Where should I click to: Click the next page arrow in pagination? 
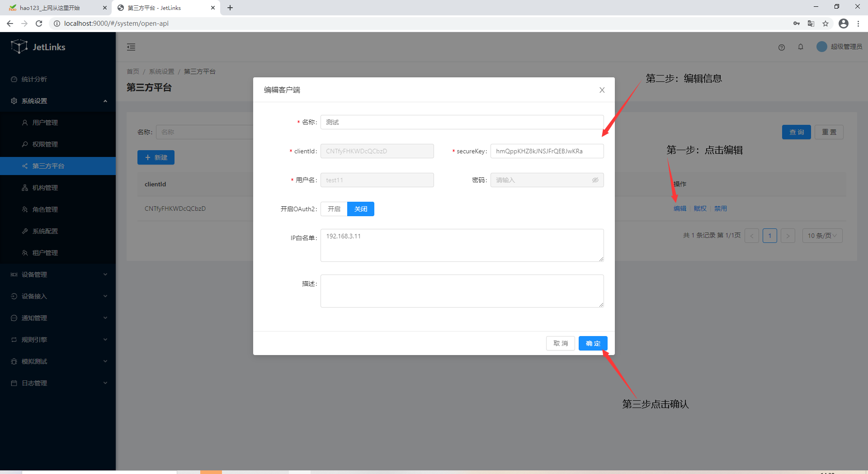(x=788, y=236)
